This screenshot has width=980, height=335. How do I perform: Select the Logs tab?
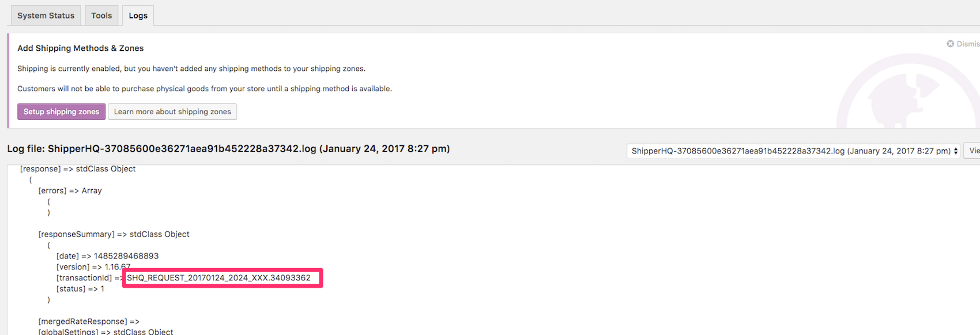point(138,16)
